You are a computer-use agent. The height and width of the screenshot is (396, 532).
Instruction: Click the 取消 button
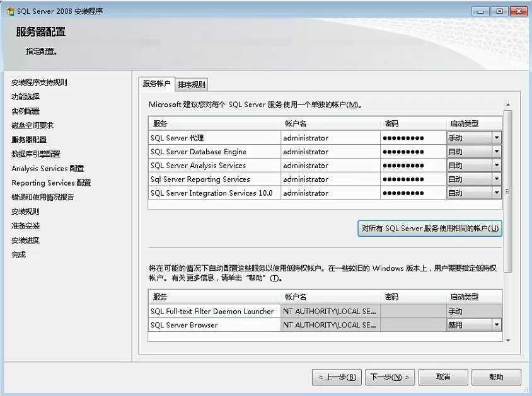443,377
